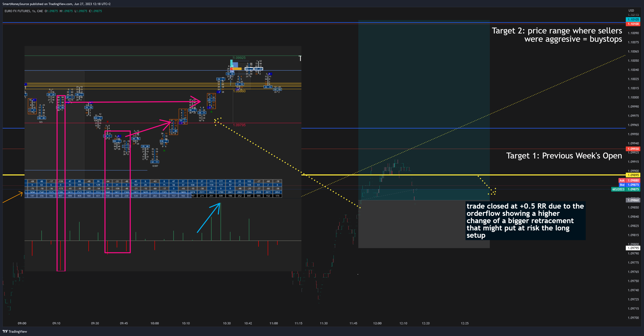
Task: Click the 1.09840 price axis tick
Action: coord(633,217)
